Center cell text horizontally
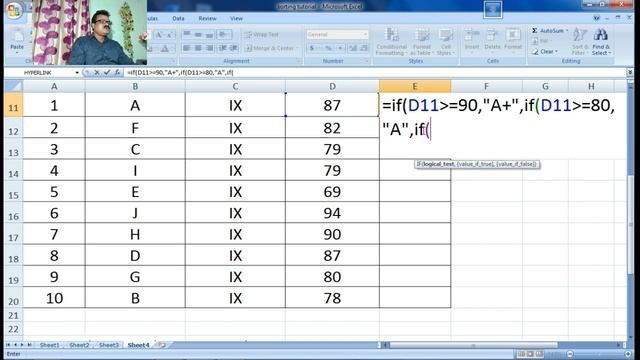Image resolution: width=640 pixels, height=360 pixels. point(198,48)
